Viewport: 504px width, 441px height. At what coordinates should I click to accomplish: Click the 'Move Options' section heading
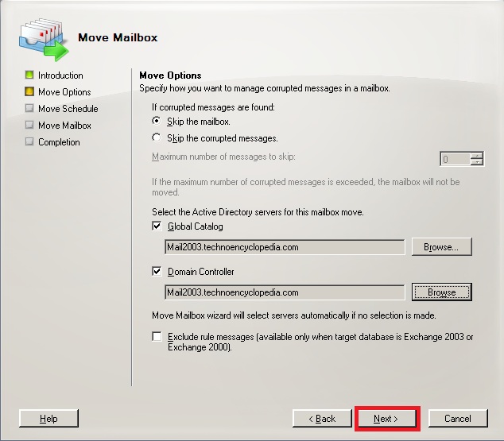click(170, 75)
